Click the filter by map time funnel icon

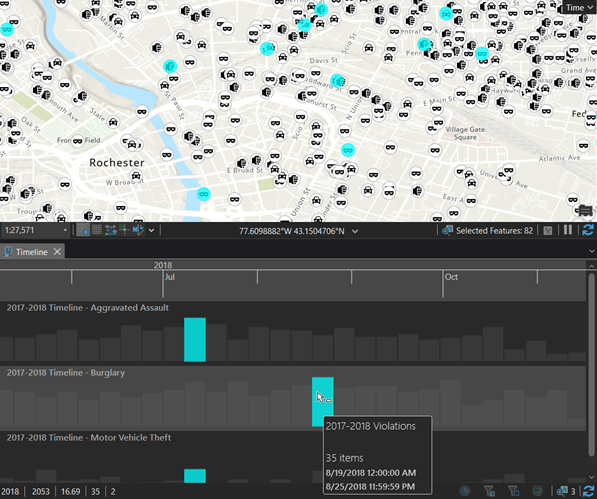[489, 491]
